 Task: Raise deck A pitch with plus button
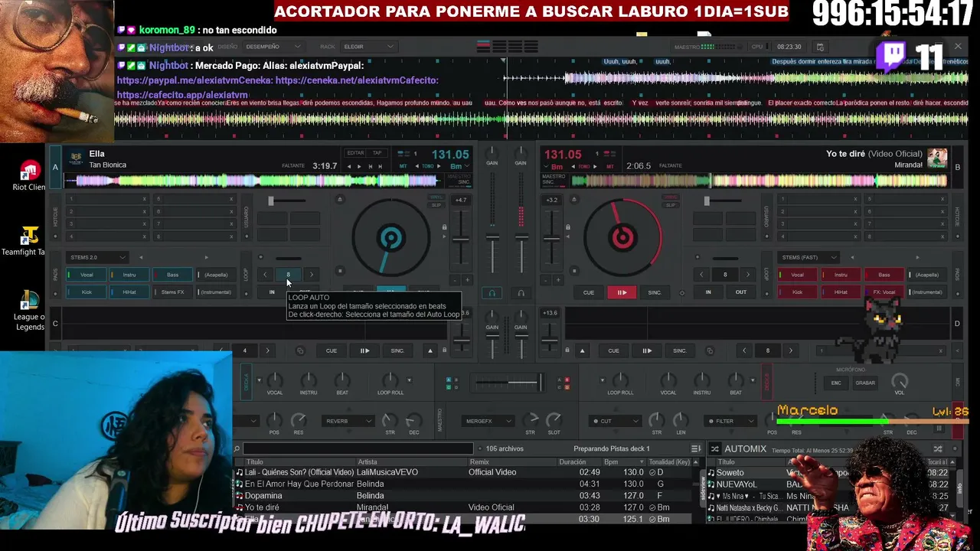pyautogui.click(x=468, y=280)
